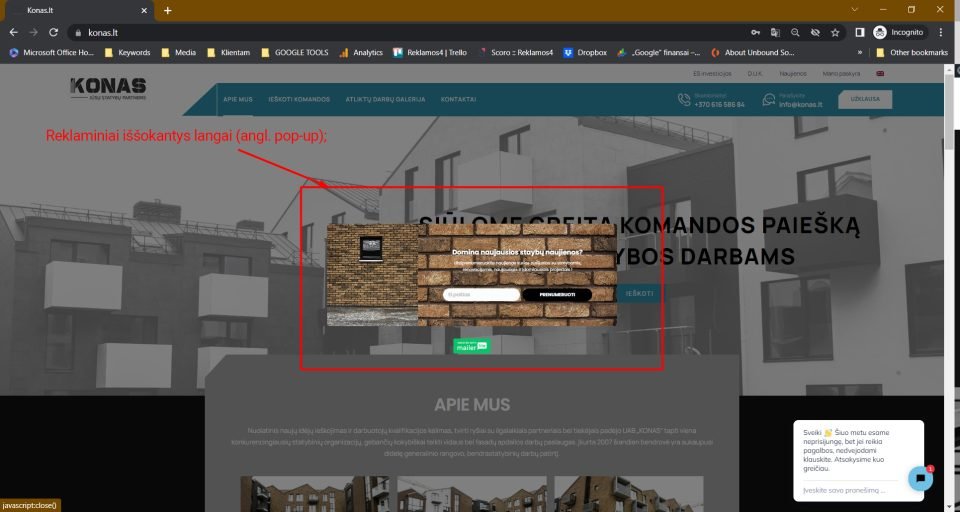Click the translate page icon

tap(775, 32)
